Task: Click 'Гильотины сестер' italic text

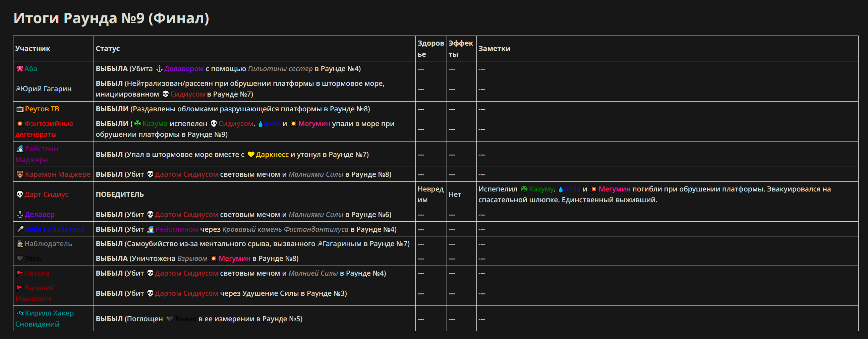Action: (x=280, y=69)
